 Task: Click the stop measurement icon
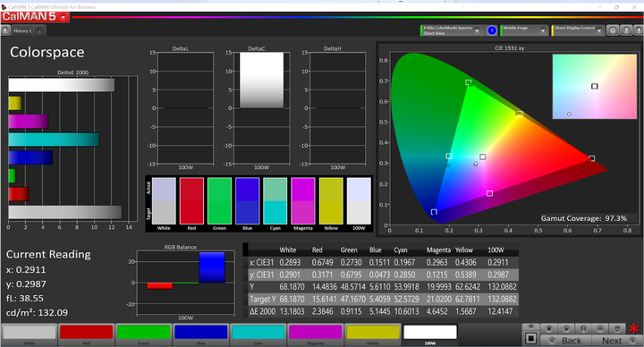point(549,328)
